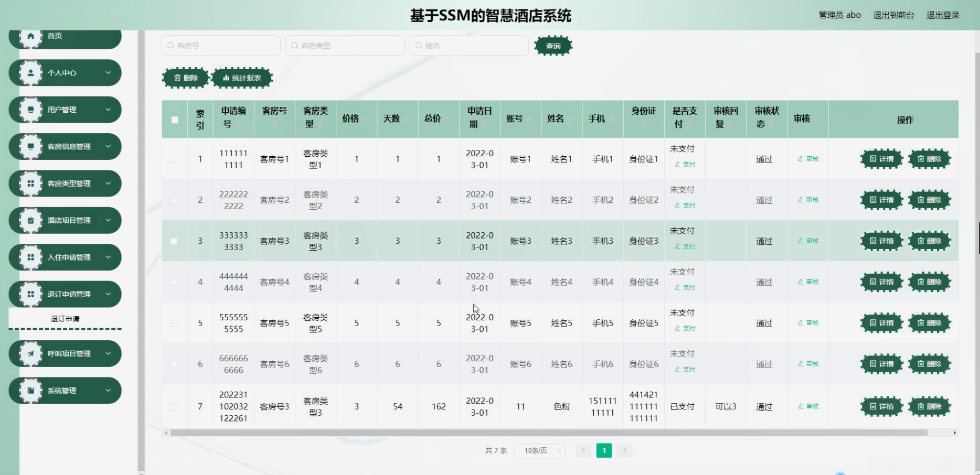Image resolution: width=980 pixels, height=475 pixels.
Task: Click the 共 7 条 total count text
Action: [496, 451]
